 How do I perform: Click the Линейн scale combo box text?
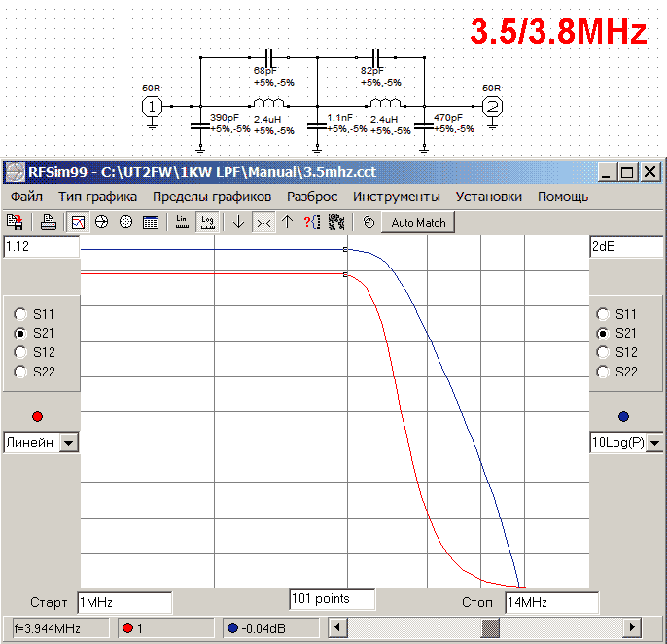(x=32, y=443)
